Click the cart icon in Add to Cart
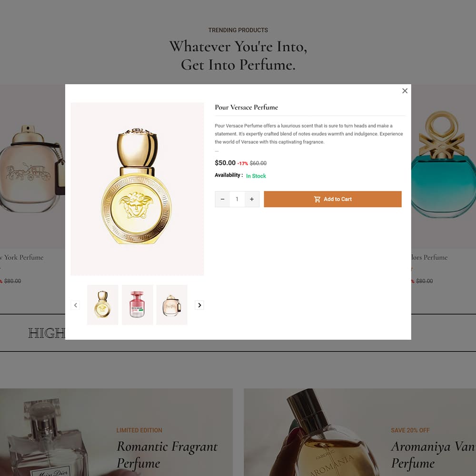Viewport: 476px width, 476px height. pyautogui.click(x=317, y=199)
